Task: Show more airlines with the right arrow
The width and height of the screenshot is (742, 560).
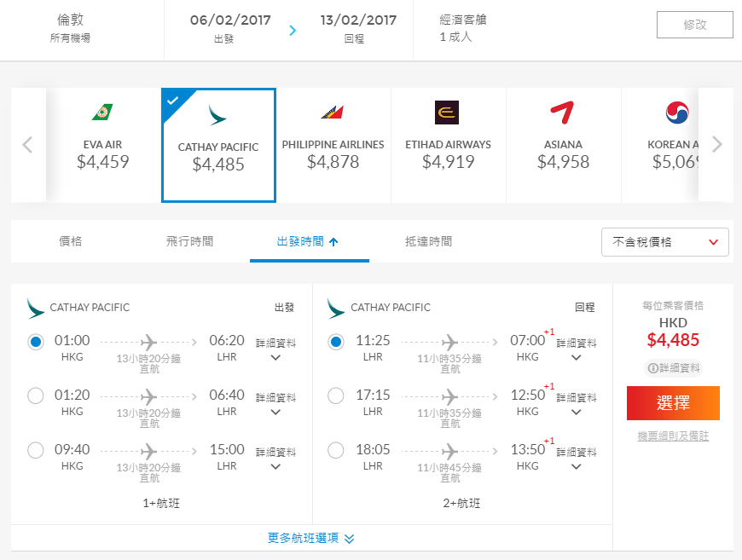Action: 717,145
